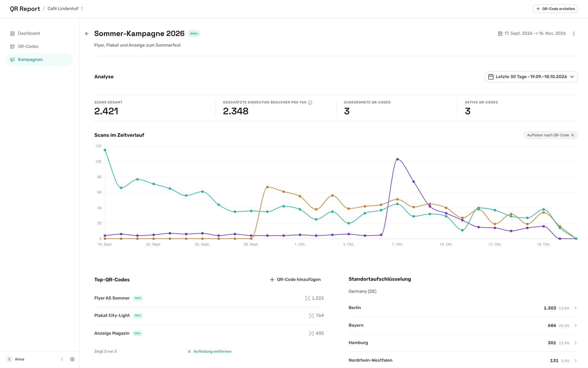Expand the Hamburg location row chevron

coord(575,343)
